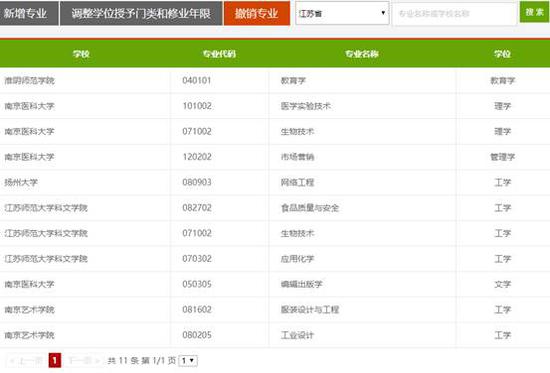
Task: Click 南京医科大学 in the 编辑出版学 row
Action: 29,284
